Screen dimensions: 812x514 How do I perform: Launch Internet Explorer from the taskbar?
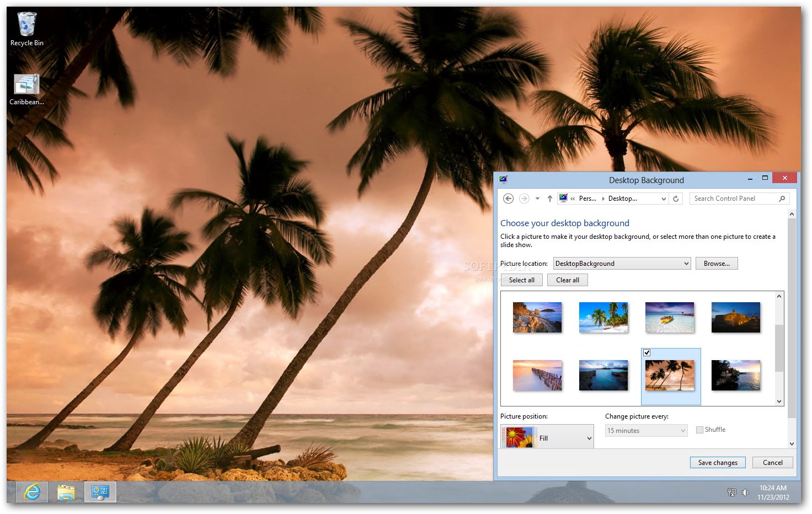[32, 492]
